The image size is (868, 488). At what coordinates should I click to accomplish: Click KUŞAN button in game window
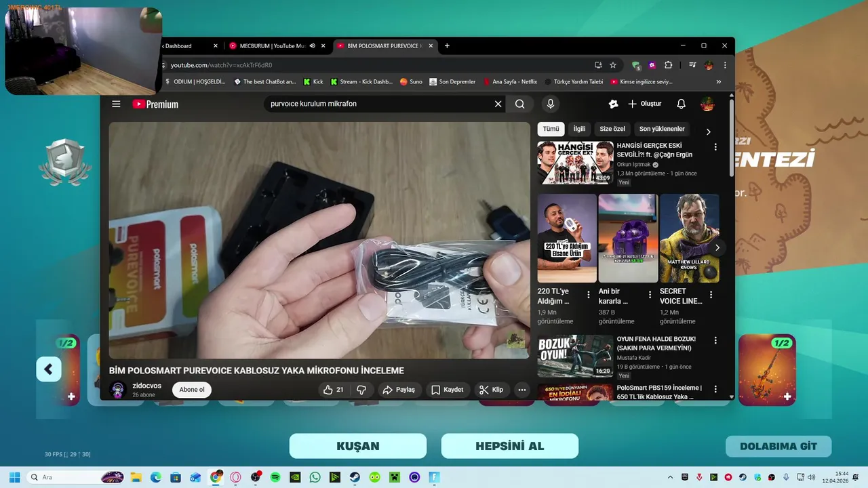[358, 446]
